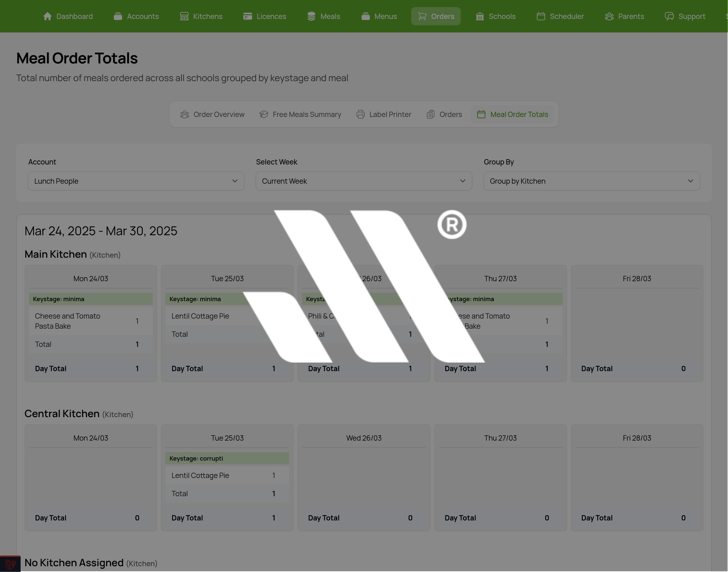Click the Group by Kitchen dropdown chevron
The image size is (728, 572).
[691, 181]
